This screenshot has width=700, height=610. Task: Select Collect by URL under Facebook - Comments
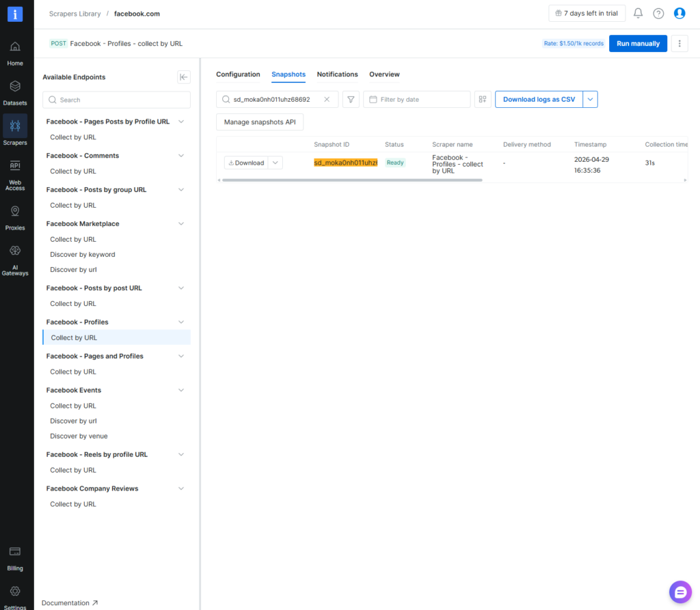[x=72, y=171]
